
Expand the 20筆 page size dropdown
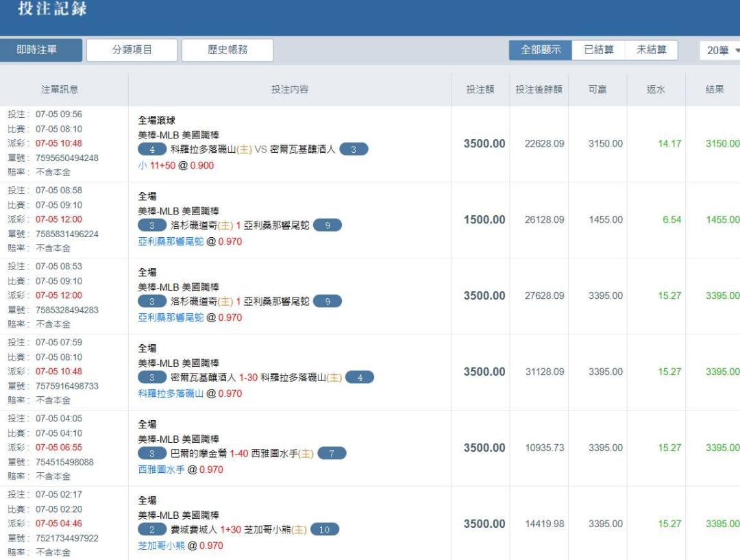[722, 51]
